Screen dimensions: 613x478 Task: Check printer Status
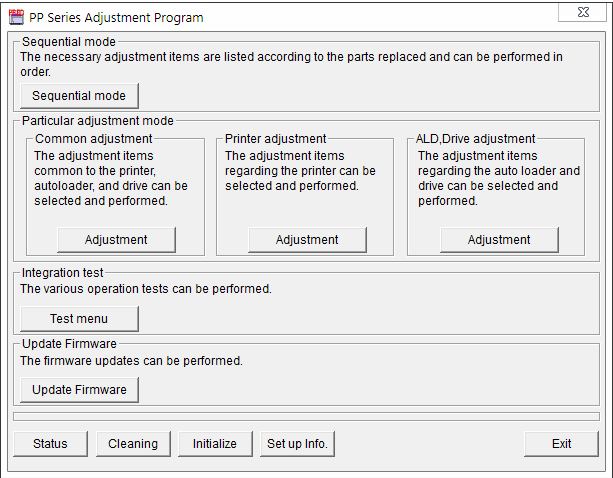tap(50, 444)
